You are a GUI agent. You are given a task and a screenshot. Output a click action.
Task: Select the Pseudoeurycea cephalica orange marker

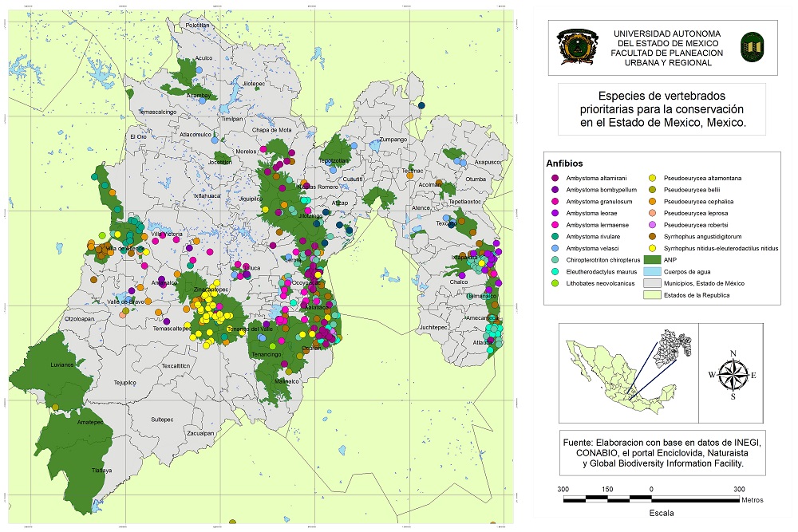pos(652,202)
